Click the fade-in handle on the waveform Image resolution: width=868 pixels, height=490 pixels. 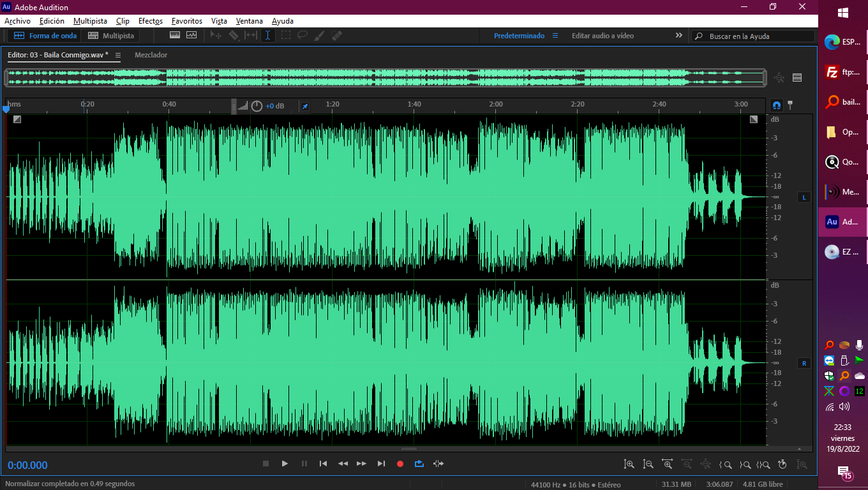coord(17,119)
